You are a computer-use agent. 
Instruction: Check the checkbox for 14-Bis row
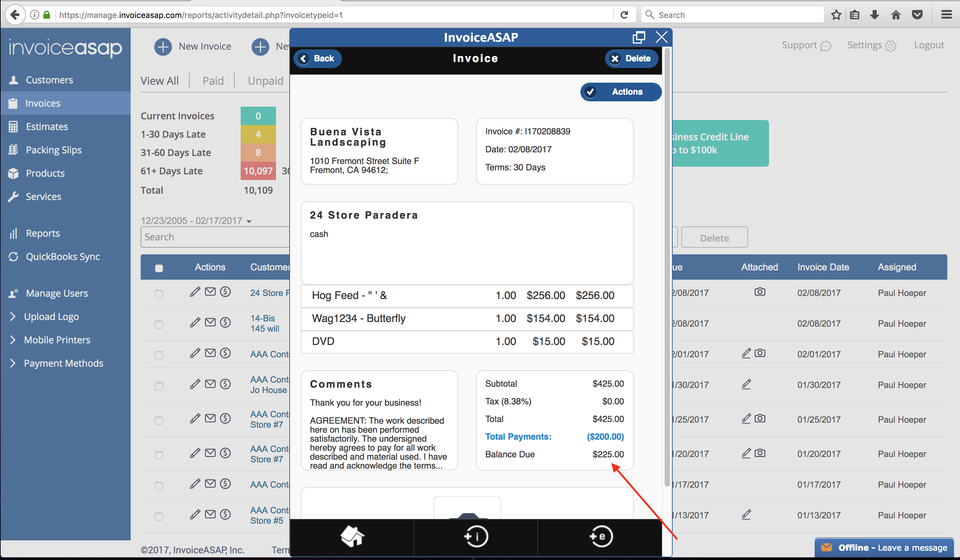coord(159,324)
